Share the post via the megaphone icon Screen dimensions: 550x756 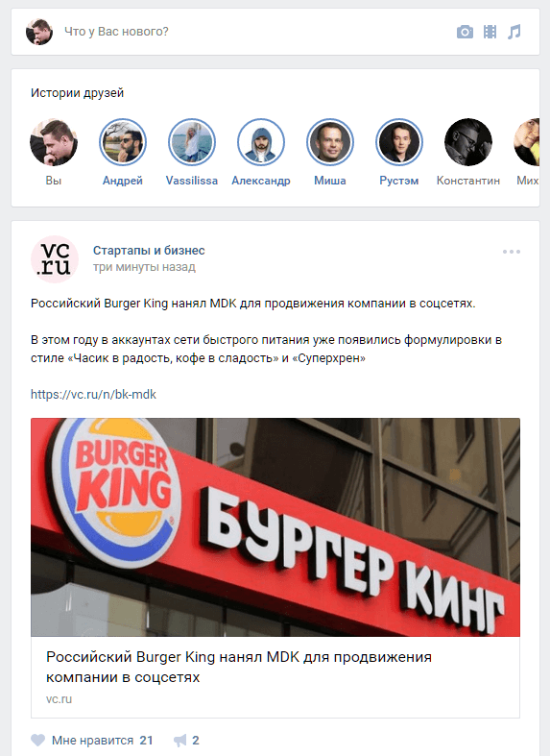(180, 740)
